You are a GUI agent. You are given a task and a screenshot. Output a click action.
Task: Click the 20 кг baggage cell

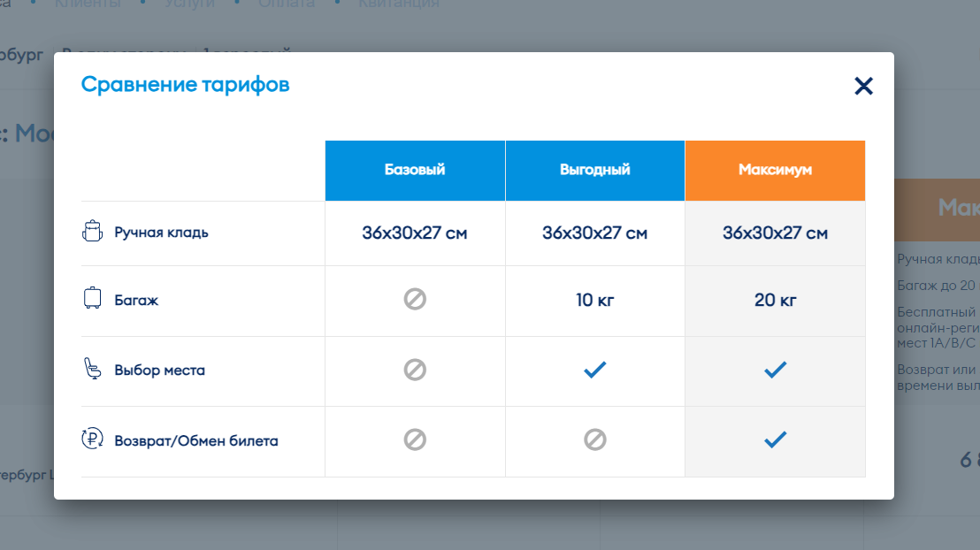coord(775,300)
